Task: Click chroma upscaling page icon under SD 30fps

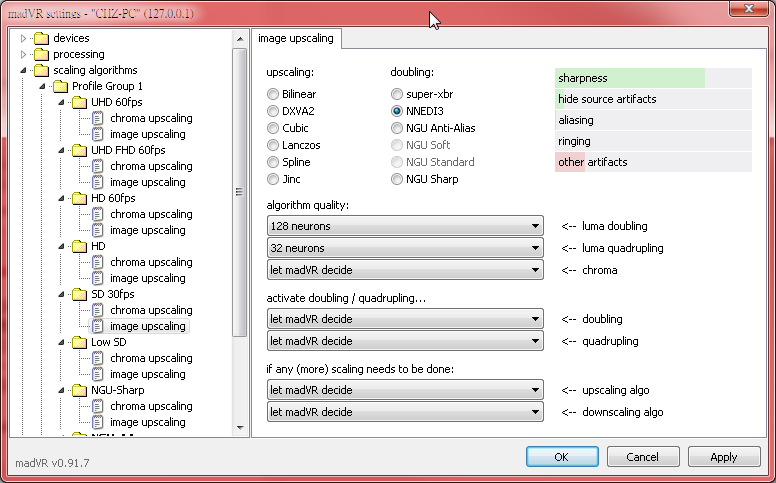Action: [x=98, y=310]
